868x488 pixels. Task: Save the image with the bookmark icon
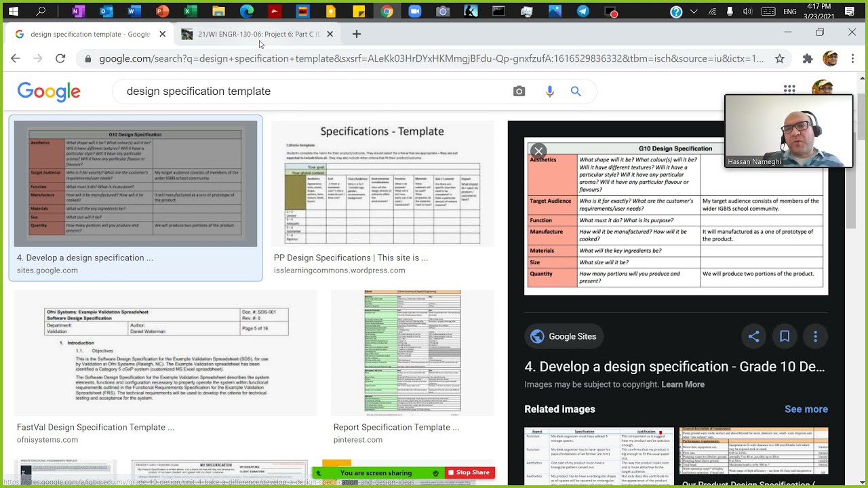coord(785,336)
